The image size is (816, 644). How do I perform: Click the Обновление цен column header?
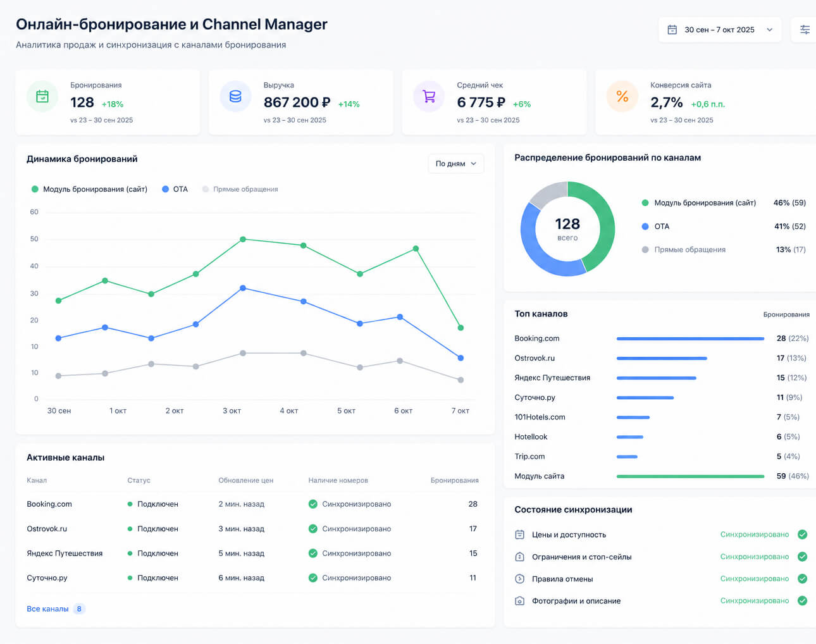click(x=246, y=481)
